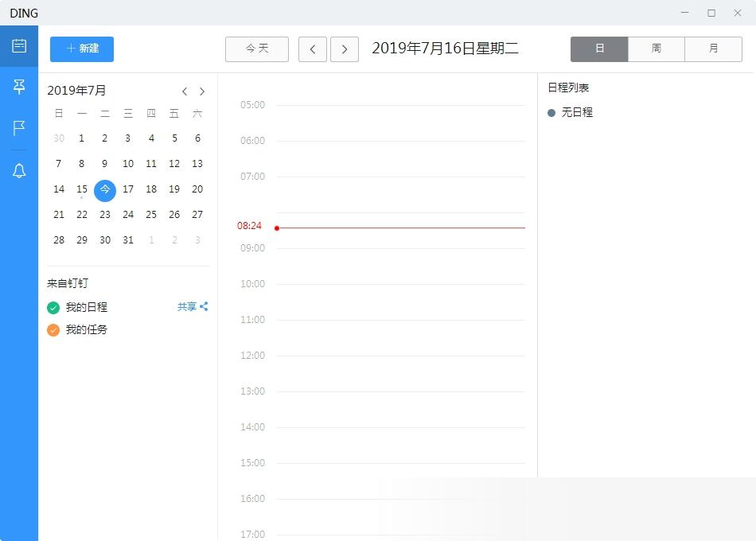
Task: Click the share icon next to 共享
Action: [x=204, y=306]
